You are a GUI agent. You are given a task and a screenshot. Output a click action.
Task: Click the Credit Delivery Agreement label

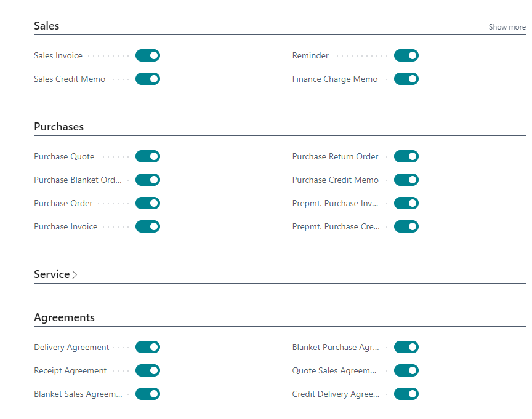point(336,394)
